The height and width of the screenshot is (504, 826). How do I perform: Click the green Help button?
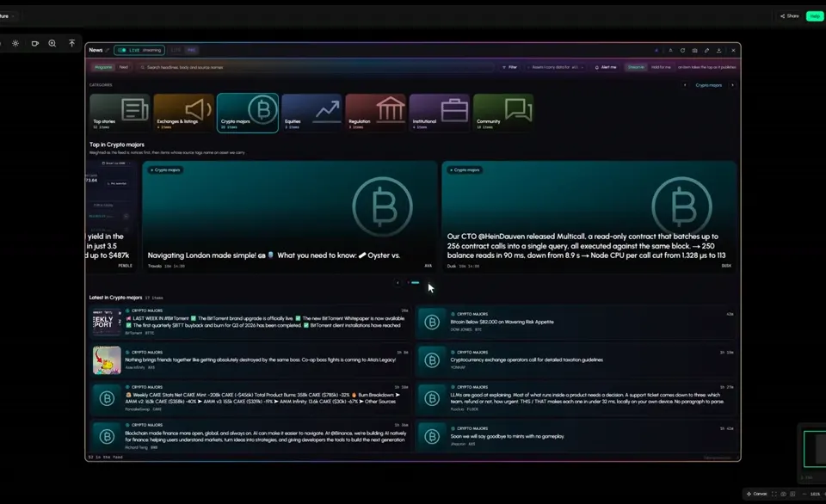pos(815,16)
